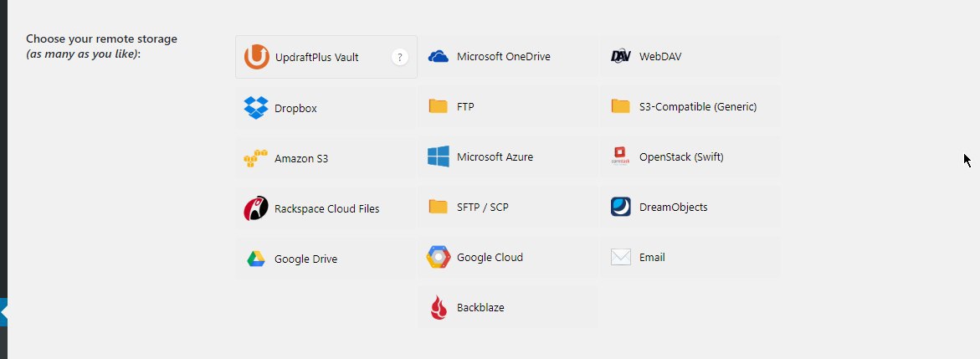Click the Google Cloud hexagon icon

(439, 257)
